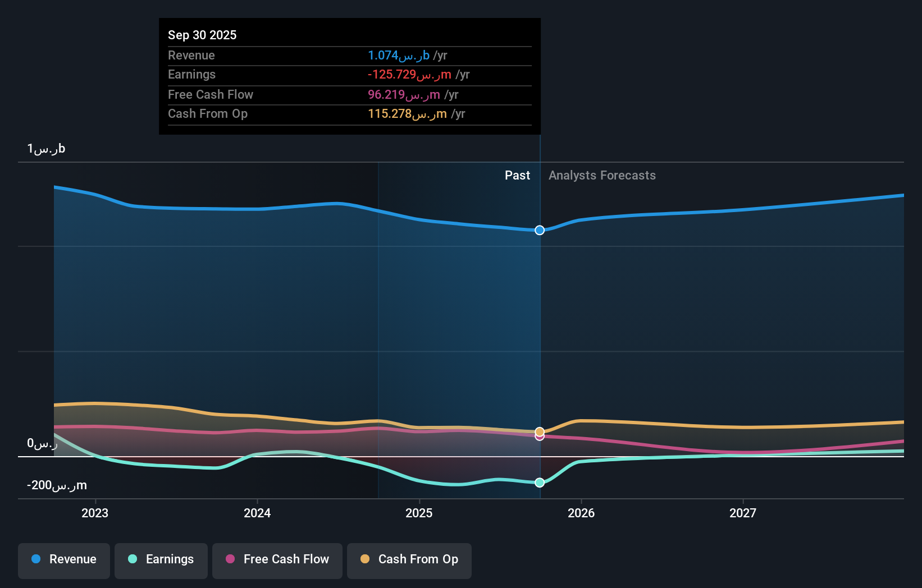Viewport: 922px width, 588px height.
Task: Click the Cash From Op marker on the divider line
Action: 539,431
